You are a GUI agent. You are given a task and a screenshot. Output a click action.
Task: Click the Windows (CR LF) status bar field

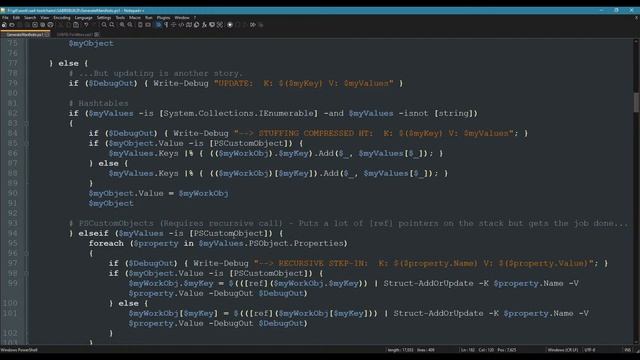tap(563, 350)
